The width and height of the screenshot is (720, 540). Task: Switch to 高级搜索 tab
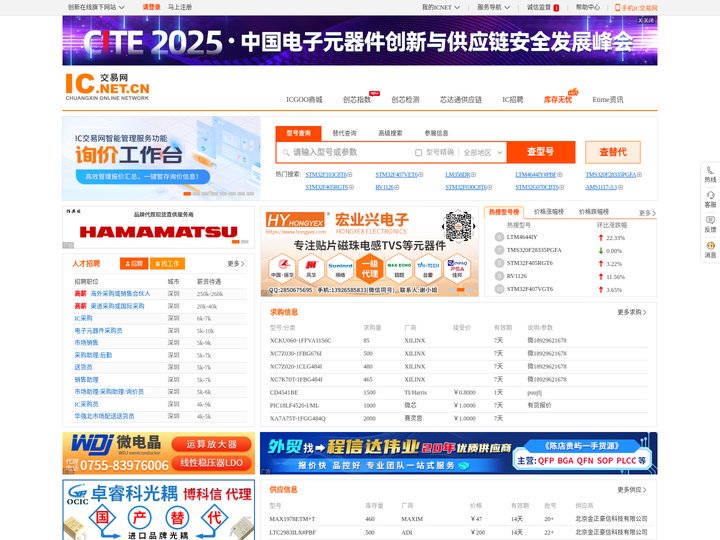click(x=390, y=133)
